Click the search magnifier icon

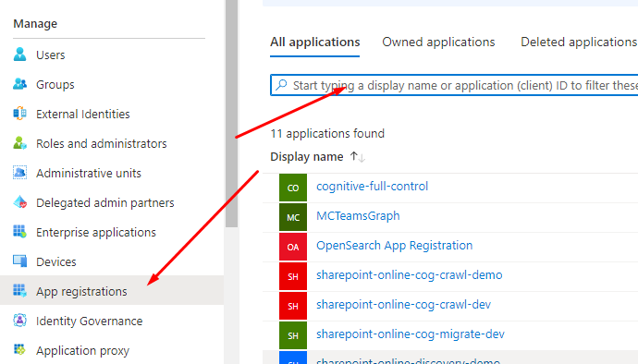281,85
